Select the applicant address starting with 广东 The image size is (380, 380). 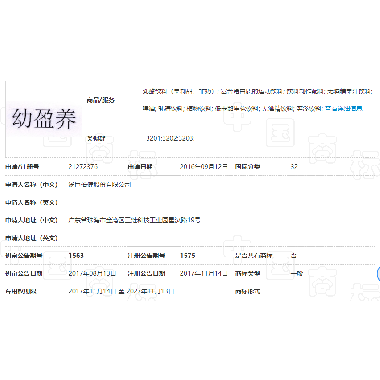coord(134,220)
